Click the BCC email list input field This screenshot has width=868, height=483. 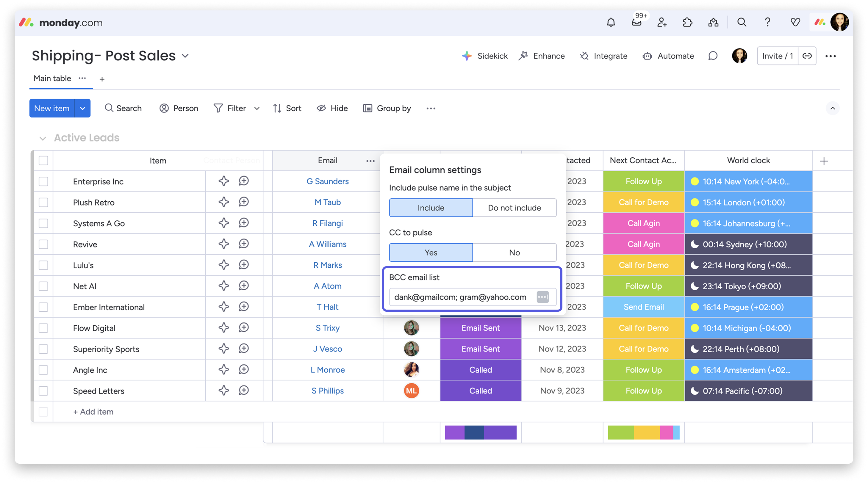(x=460, y=297)
